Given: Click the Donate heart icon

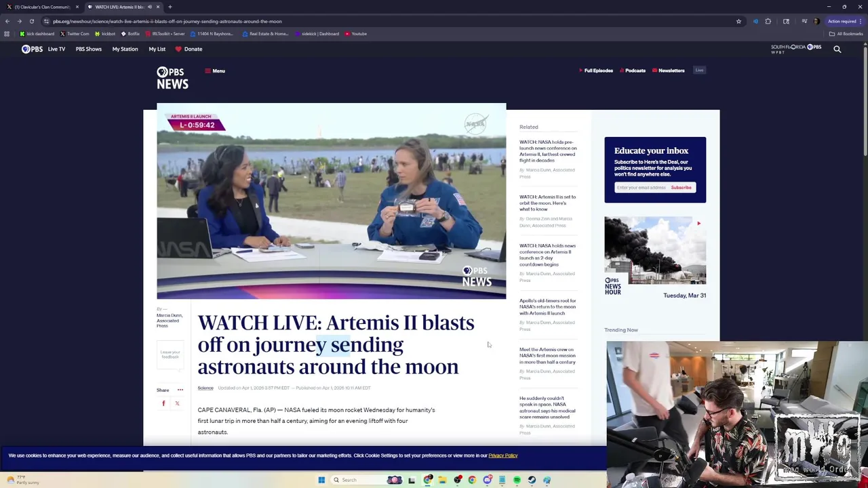Looking at the screenshot, I should click(178, 49).
